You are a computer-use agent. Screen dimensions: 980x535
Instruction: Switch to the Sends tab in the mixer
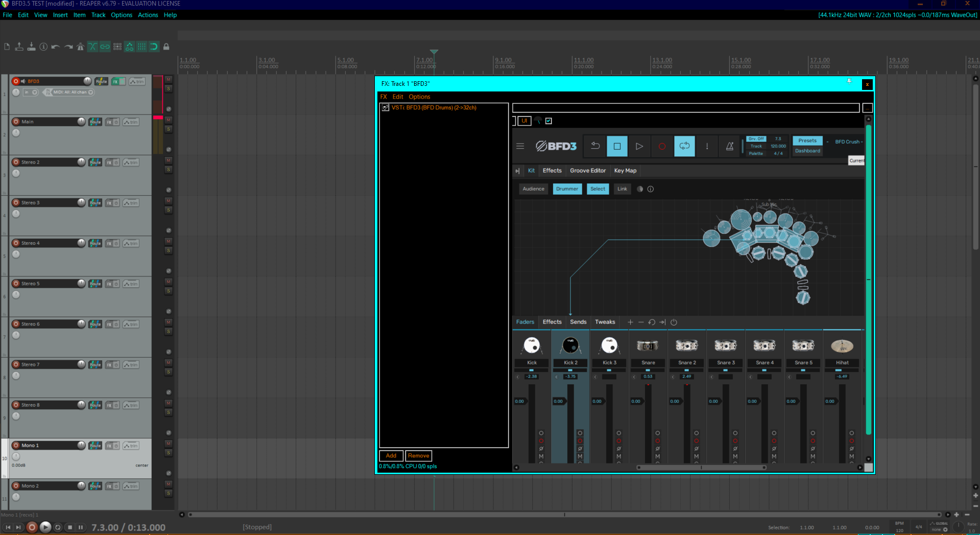tap(578, 322)
